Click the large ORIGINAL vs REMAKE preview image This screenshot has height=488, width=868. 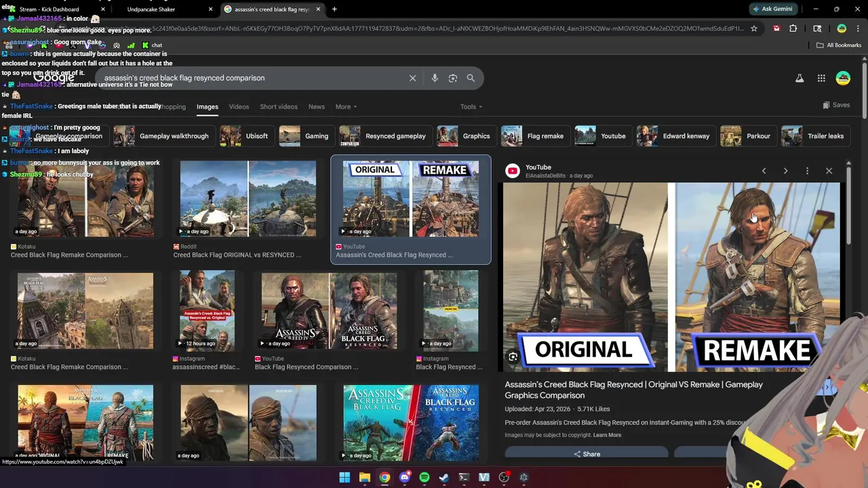671,277
